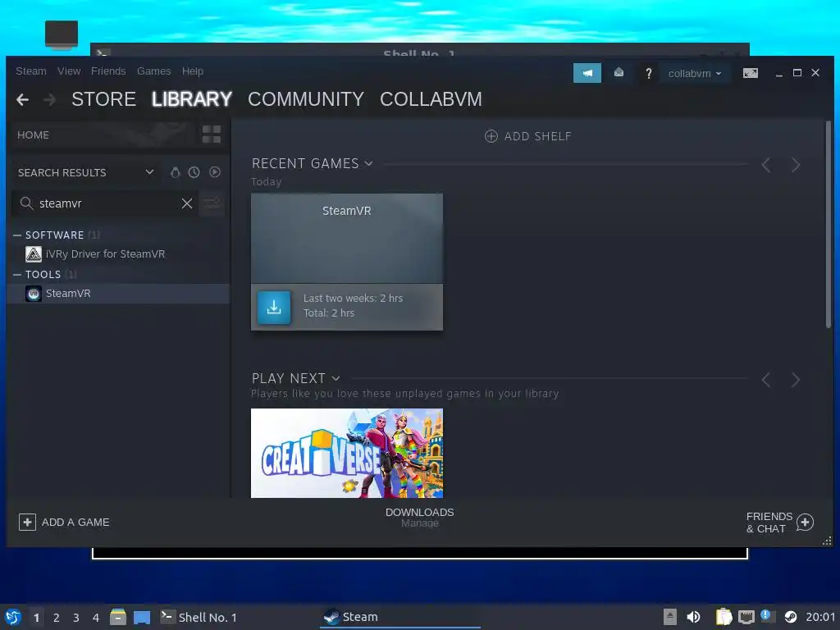Click the Steam system tray icon
Image resolution: width=840 pixels, height=630 pixels.
pyautogui.click(x=790, y=617)
